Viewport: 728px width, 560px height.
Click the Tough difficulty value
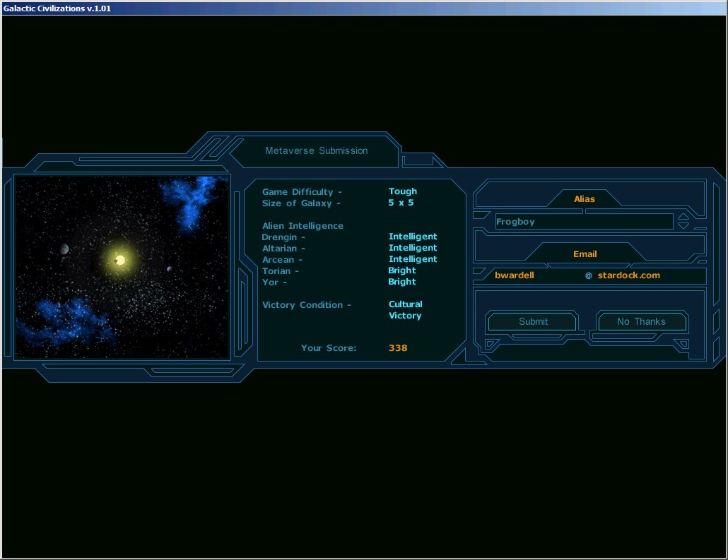[403, 191]
